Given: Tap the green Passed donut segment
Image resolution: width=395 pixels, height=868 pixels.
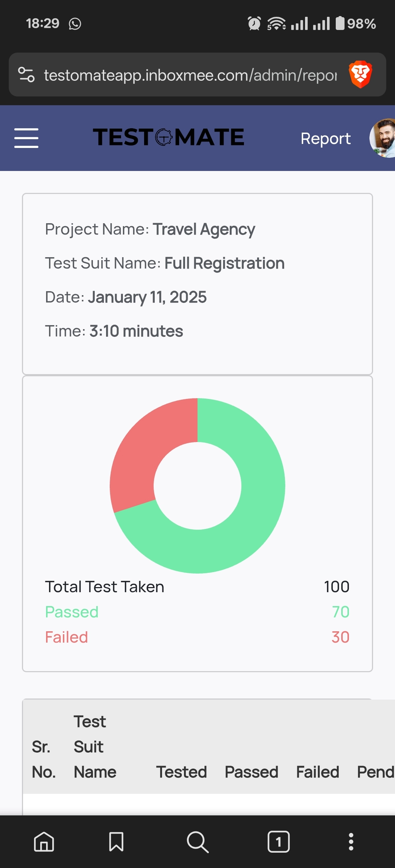Looking at the screenshot, I should pos(256,511).
